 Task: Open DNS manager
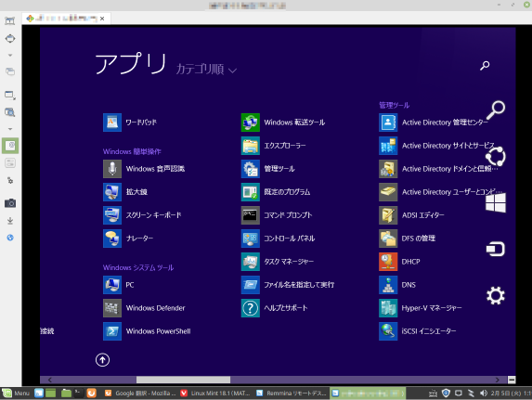coord(397,285)
